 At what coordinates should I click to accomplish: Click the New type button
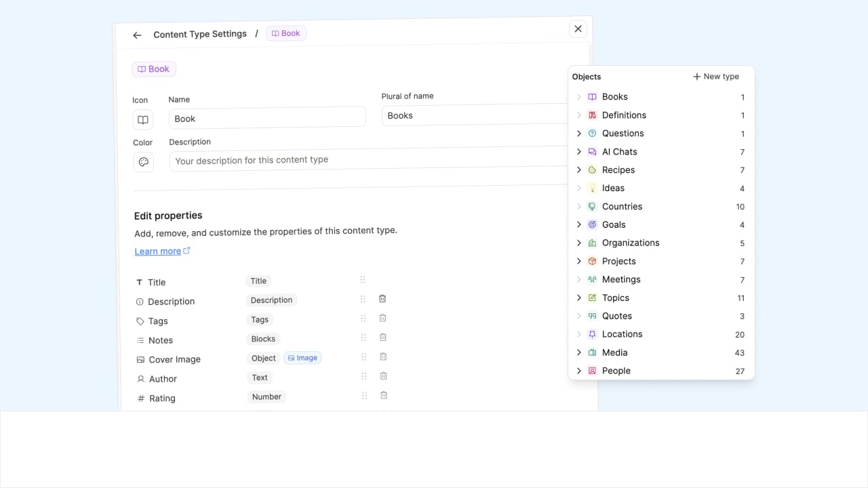coord(715,77)
